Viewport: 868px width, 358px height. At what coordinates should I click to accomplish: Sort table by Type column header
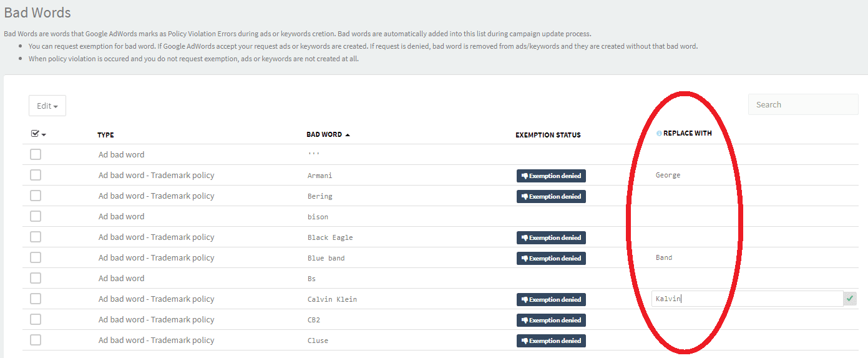click(105, 135)
